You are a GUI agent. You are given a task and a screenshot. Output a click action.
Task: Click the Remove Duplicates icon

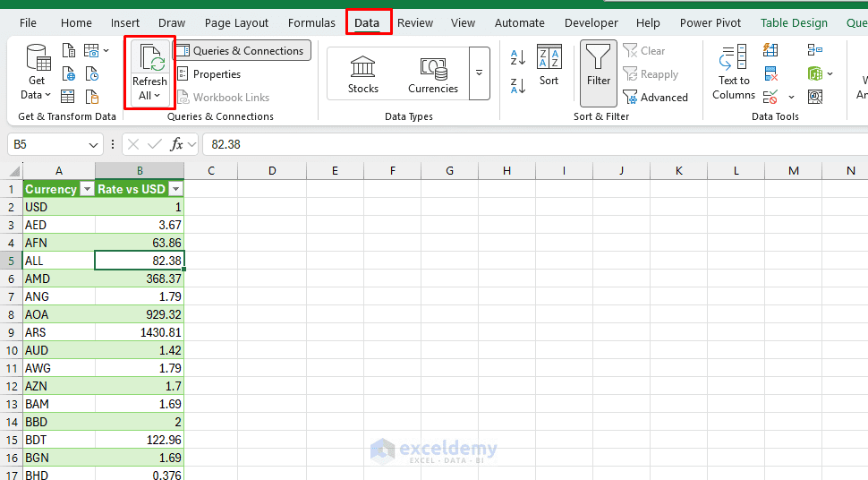pos(770,73)
